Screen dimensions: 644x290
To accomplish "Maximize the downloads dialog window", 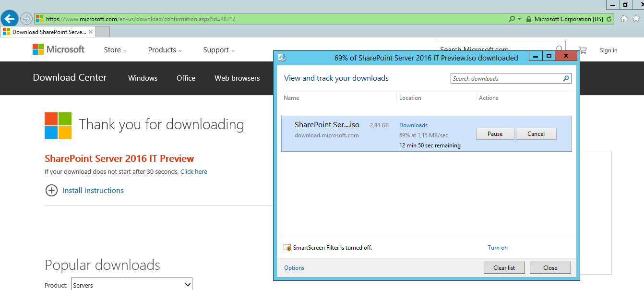I will coord(549,56).
